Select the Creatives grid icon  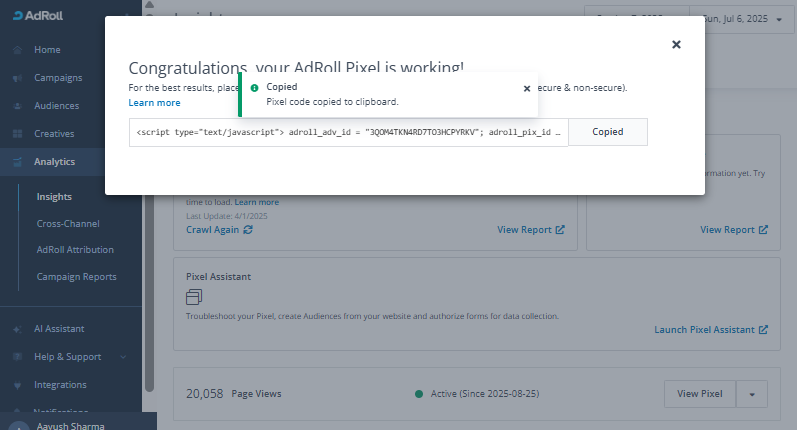[18, 134]
